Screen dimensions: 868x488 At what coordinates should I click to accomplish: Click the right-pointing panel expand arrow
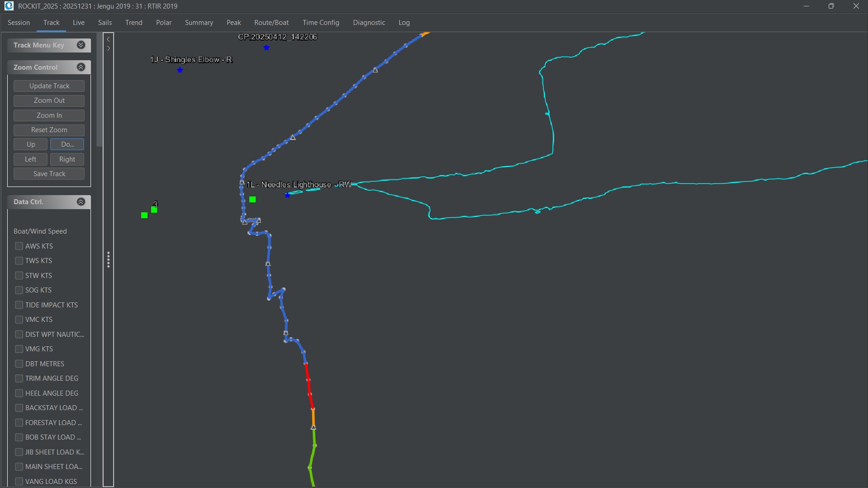[109, 48]
